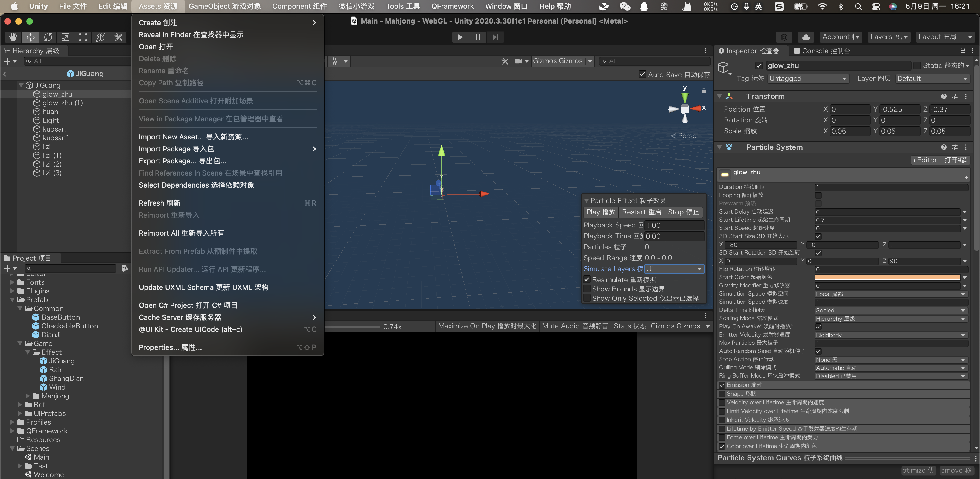Open cloud services button
The height and width of the screenshot is (479, 980).
coord(806,37)
